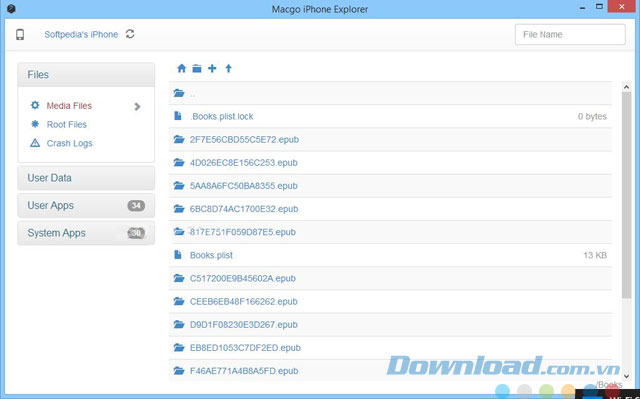Click the Books.plist file name
Image resolution: width=640 pixels, height=399 pixels.
click(211, 255)
